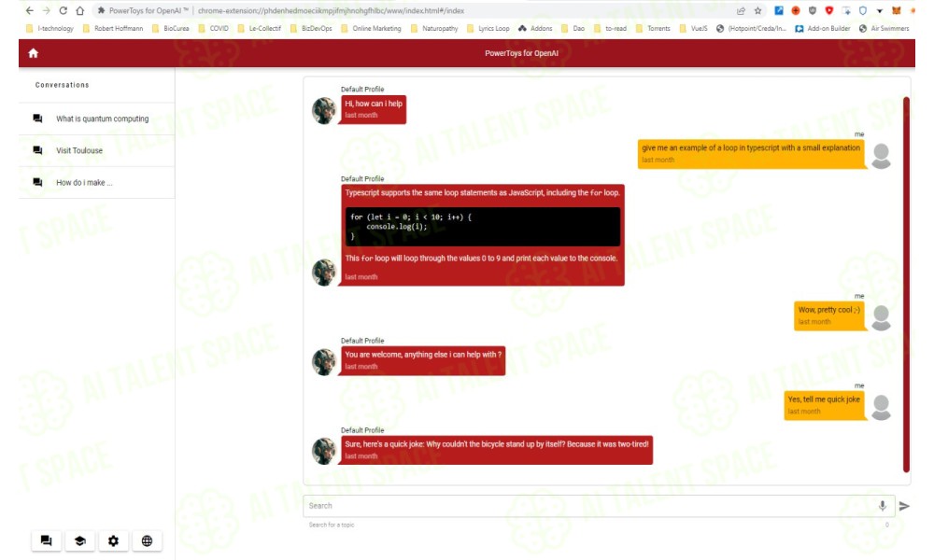This screenshot has height=560, width=934.
Task: Open settings with the gear icon
Action: 113,540
